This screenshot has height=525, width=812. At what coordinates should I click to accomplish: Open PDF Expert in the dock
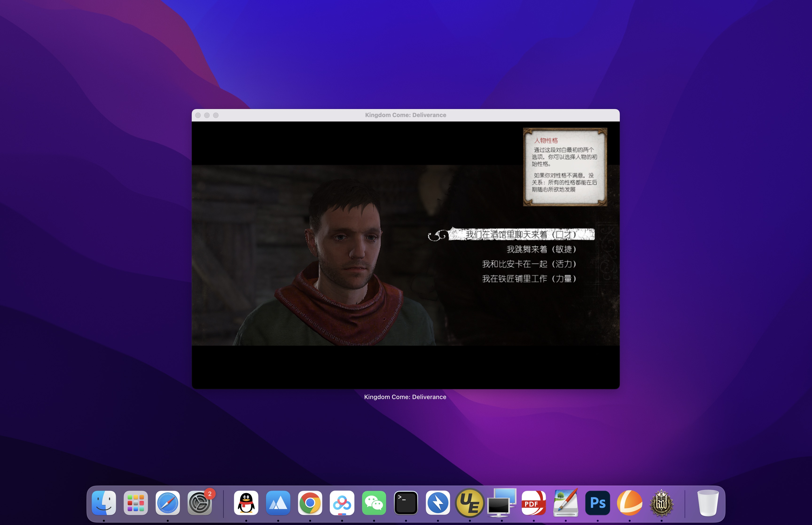point(534,503)
